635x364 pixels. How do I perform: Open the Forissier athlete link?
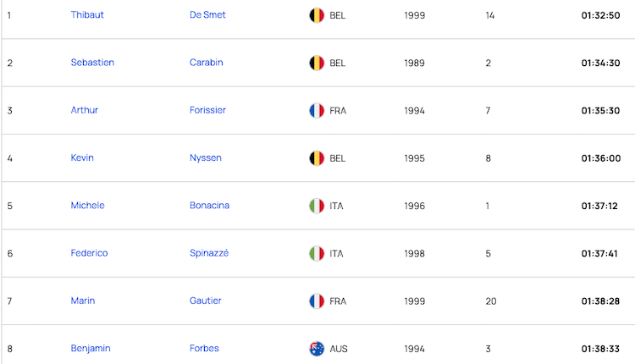pos(207,110)
